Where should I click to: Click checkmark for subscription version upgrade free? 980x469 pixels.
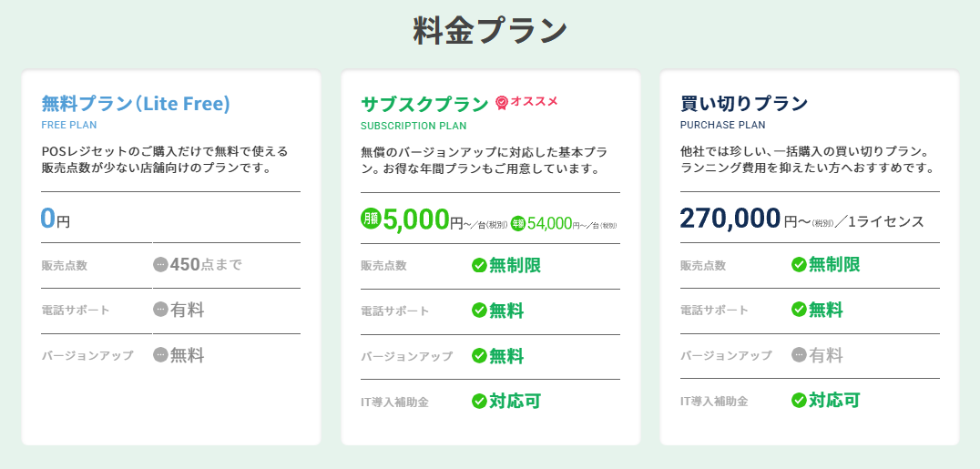pos(479,355)
